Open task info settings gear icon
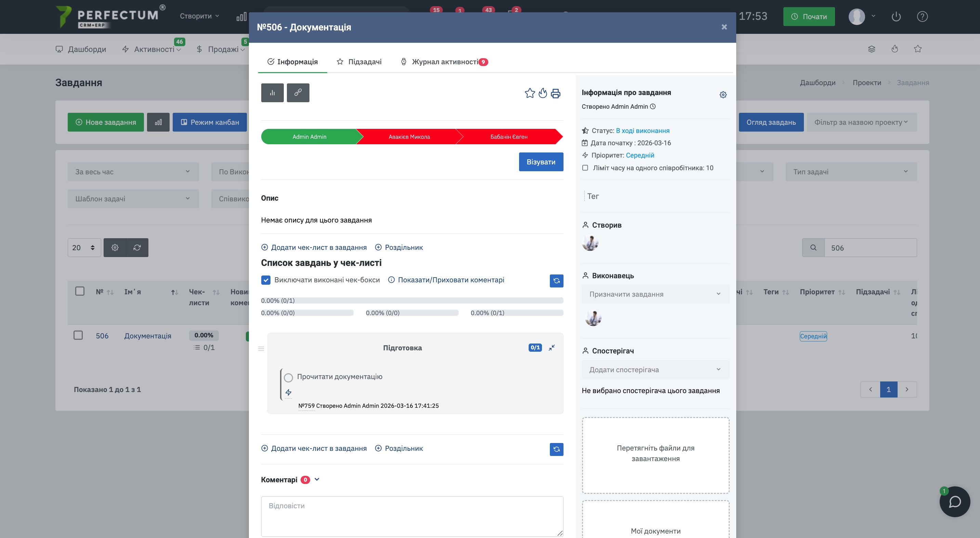 (723, 95)
